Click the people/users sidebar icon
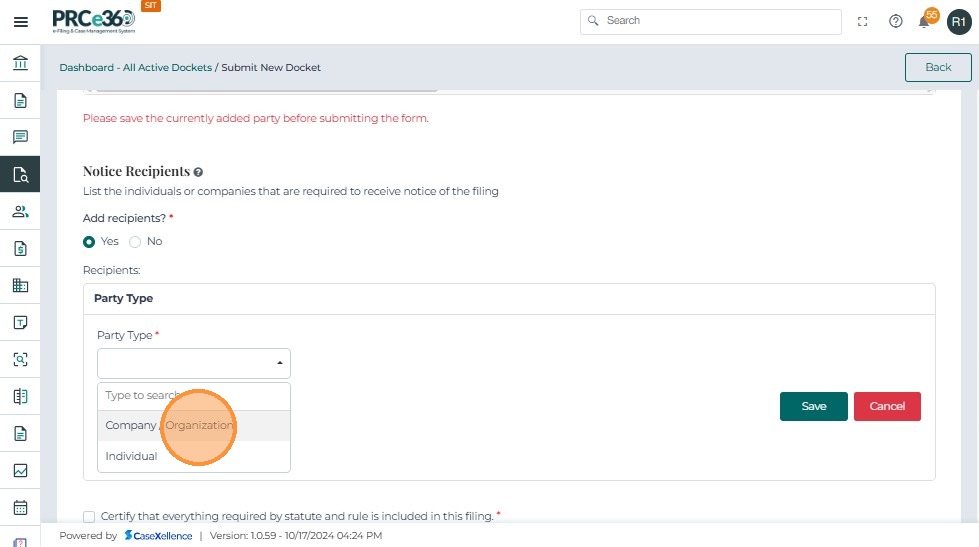Image resolution: width=979 pixels, height=547 pixels. point(20,211)
